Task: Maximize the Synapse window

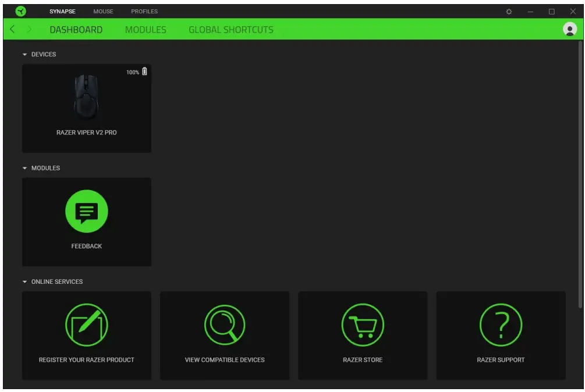Action: click(x=552, y=12)
